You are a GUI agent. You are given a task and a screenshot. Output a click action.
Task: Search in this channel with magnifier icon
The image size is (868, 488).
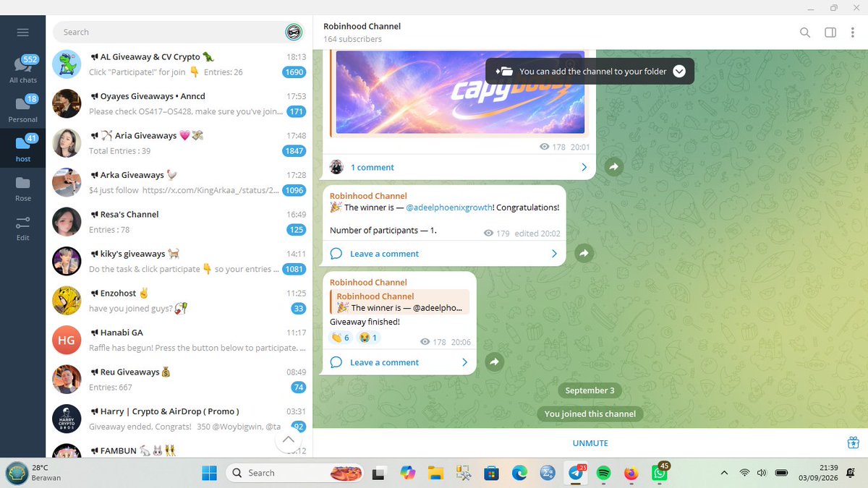pos(805,33)
